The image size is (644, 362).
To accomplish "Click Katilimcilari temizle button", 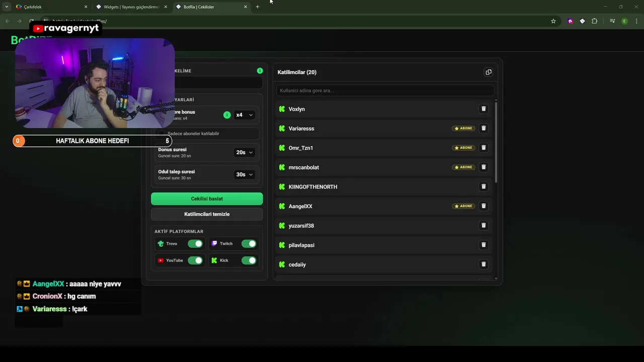I will [x=207, y=214].
